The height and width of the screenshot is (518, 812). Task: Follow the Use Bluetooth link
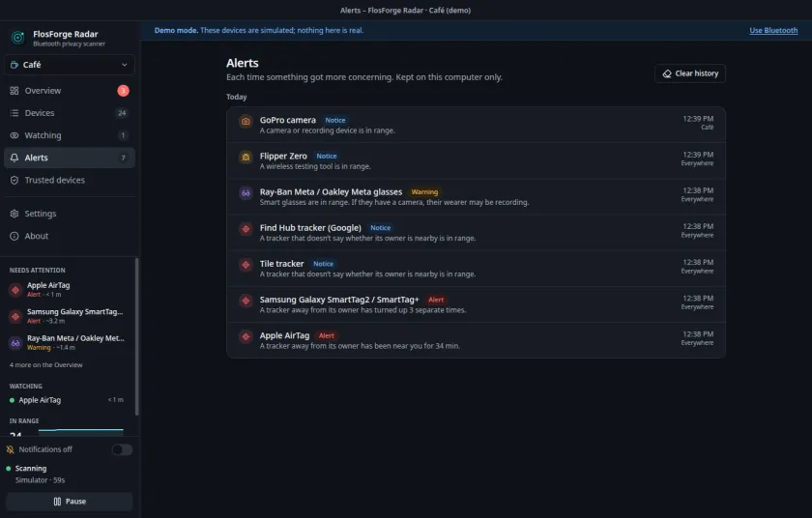(773, 31)
